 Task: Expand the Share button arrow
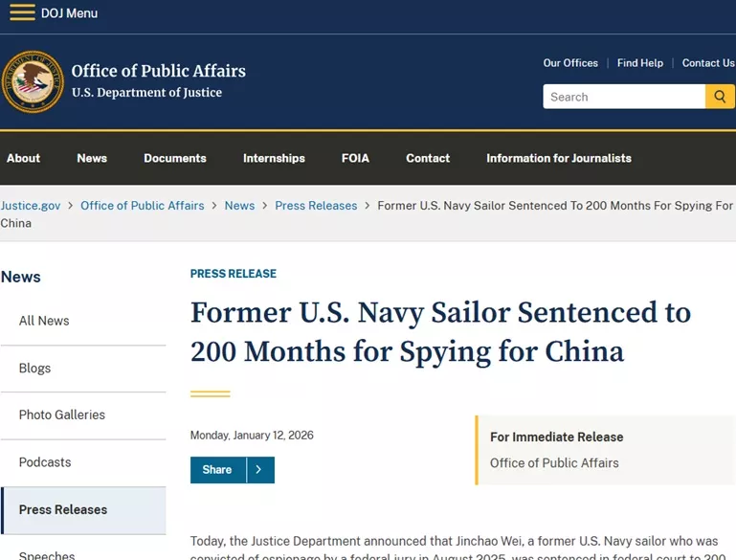pos(259,470)
